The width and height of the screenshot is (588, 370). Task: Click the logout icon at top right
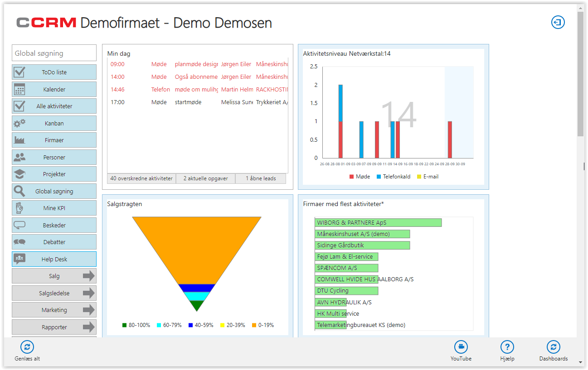[x=558, y=22]
